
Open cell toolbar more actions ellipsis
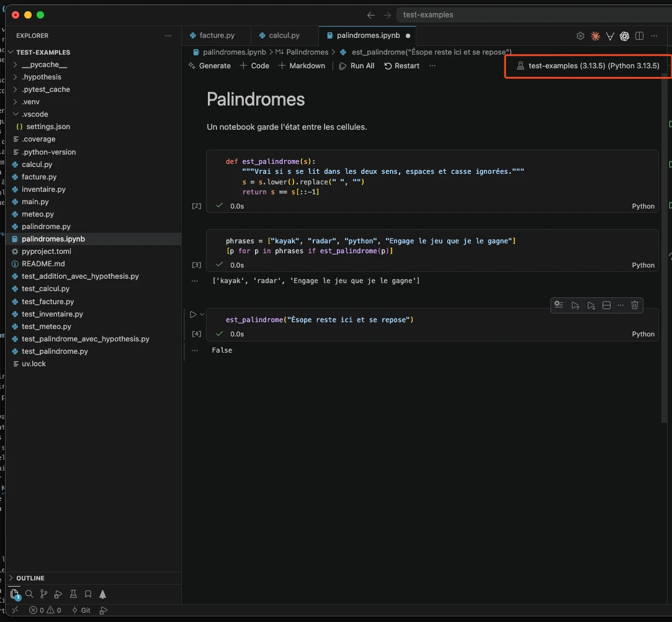[620, 305]
